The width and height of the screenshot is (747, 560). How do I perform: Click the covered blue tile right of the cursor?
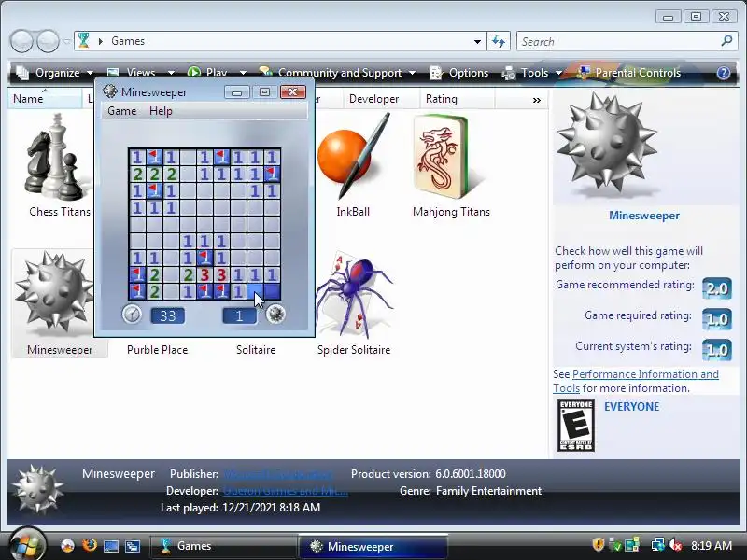coord(272,291)
